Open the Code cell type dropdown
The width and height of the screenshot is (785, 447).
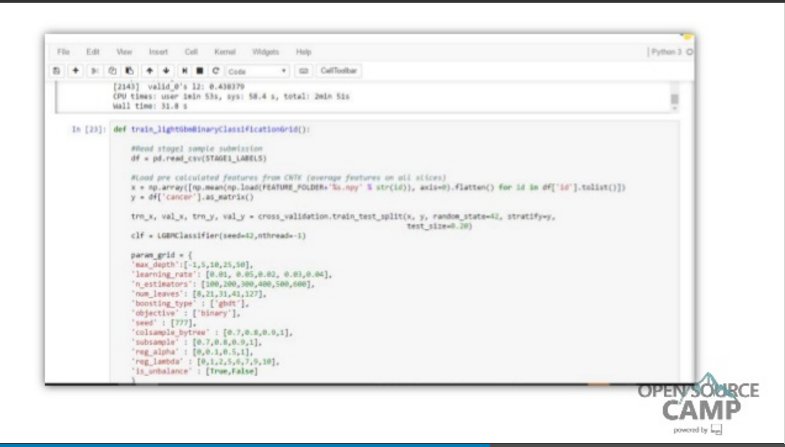[258, 72]
